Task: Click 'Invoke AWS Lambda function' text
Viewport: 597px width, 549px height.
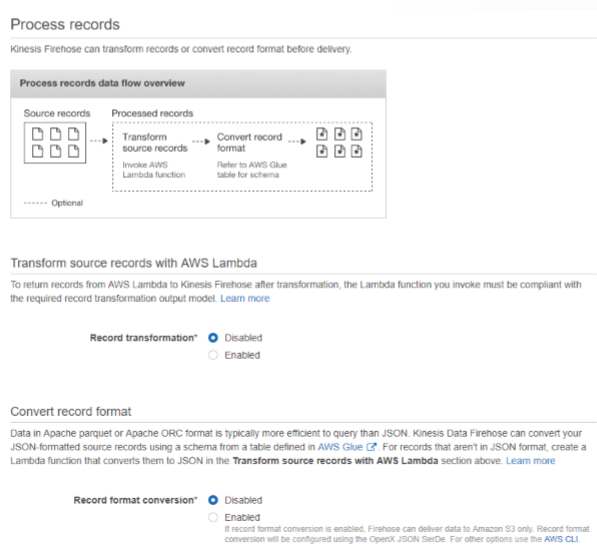Action: (x=154, y=170)
